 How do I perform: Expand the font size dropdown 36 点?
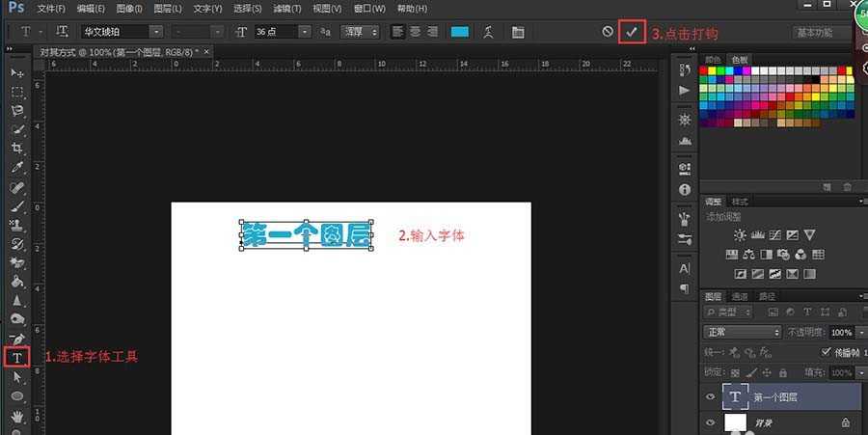click(x=305, y=32)
